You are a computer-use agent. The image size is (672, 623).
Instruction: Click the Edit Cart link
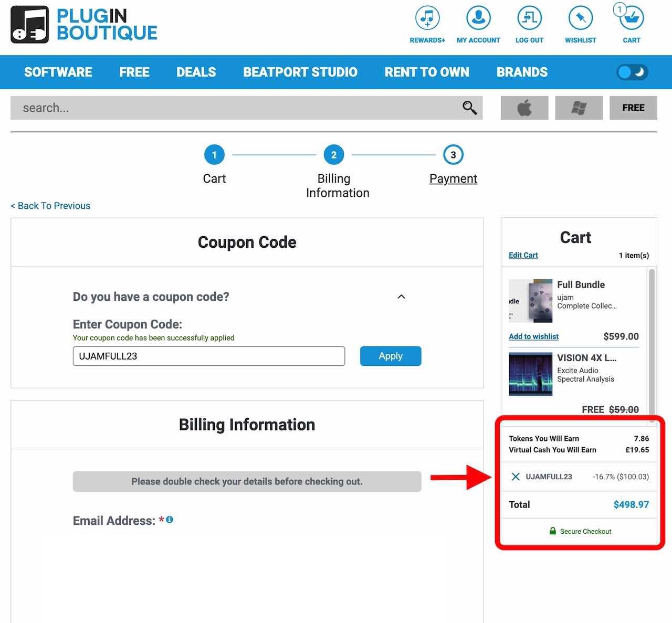[x=523, y=255]
